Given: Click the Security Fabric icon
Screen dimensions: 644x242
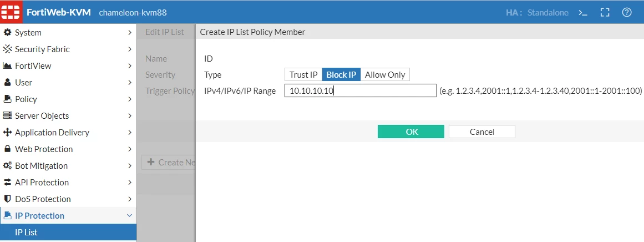Looking at the screenshot, I should click(x=7, y=49).
